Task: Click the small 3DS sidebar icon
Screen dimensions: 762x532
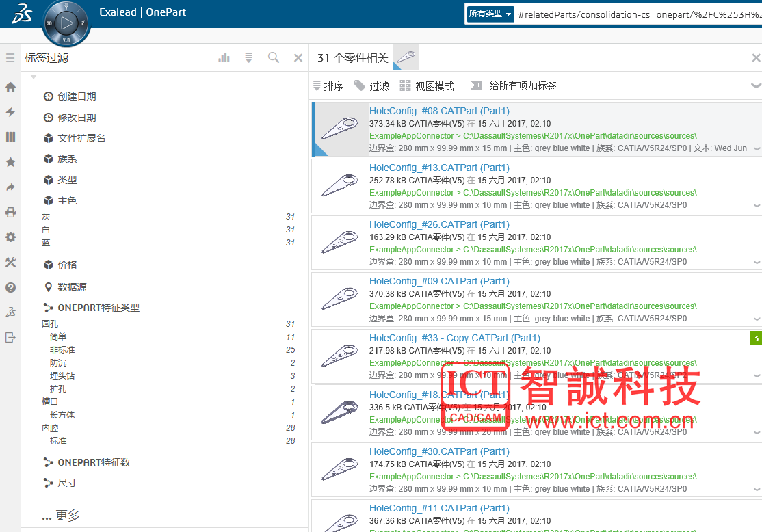Action: point(10,312)
